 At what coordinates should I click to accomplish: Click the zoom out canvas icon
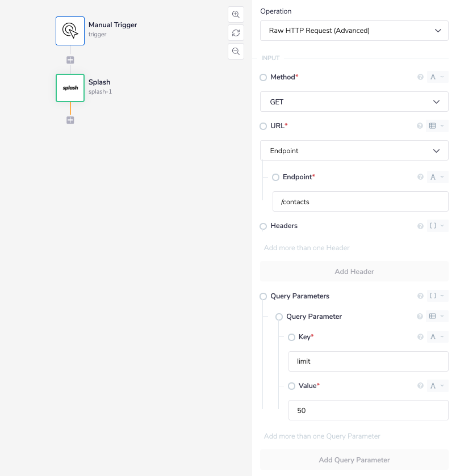[x=236, y=51]
